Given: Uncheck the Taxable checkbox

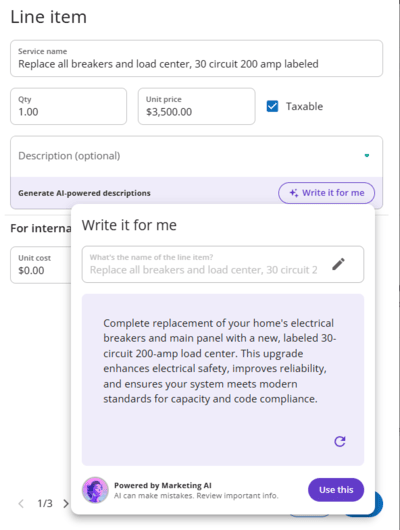Looking at the screenshot, I should pyautogui.click(x=272, y=106).
